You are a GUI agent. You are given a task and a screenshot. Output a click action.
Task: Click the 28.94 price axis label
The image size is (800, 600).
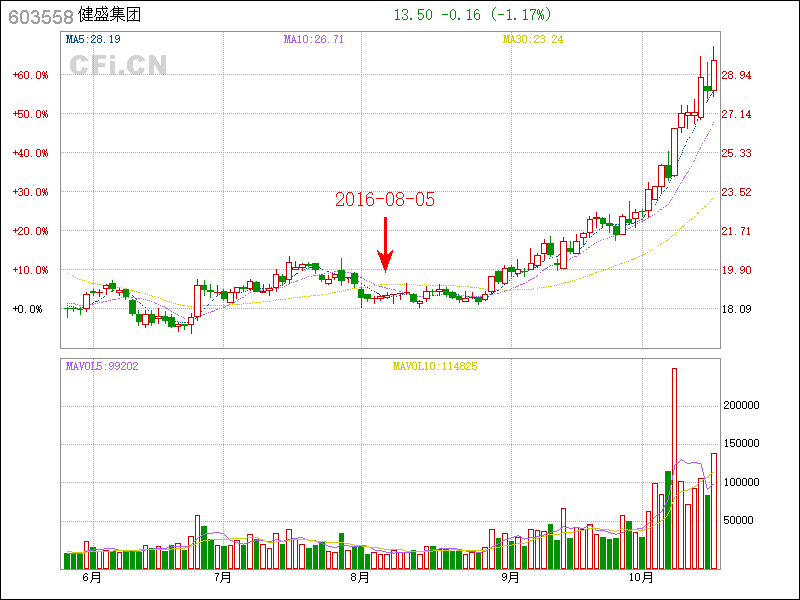737,75
